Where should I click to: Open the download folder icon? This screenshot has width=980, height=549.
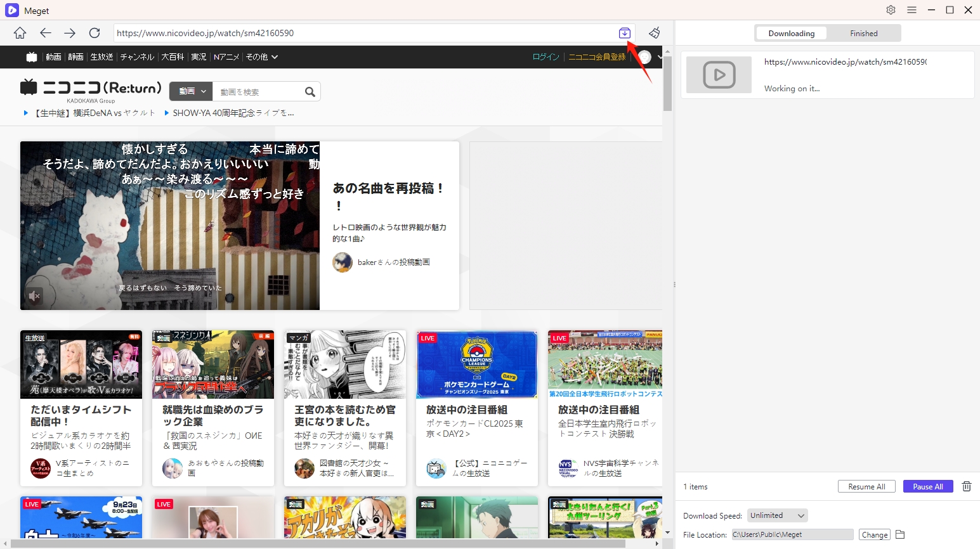[x=900, y=534]
